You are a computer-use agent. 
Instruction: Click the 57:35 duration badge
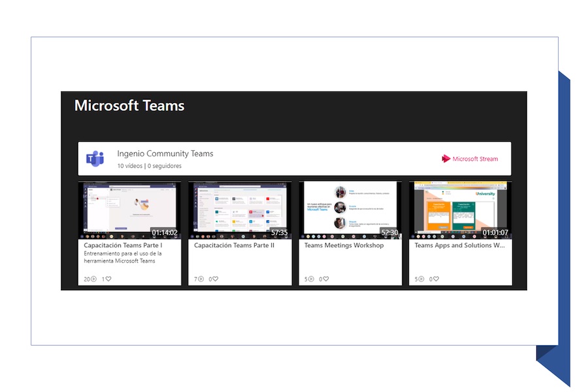[280, 233]
